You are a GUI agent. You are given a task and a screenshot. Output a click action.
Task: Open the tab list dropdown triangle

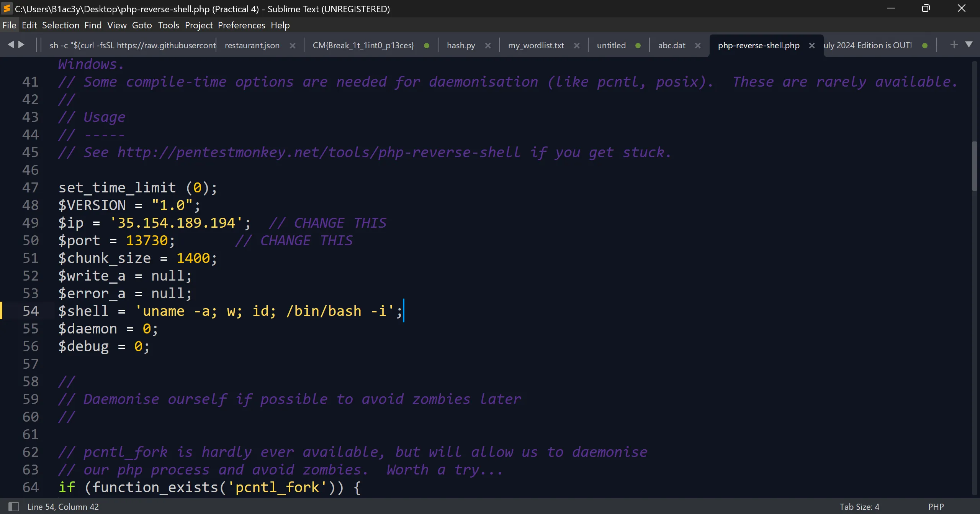coord(969,45)
